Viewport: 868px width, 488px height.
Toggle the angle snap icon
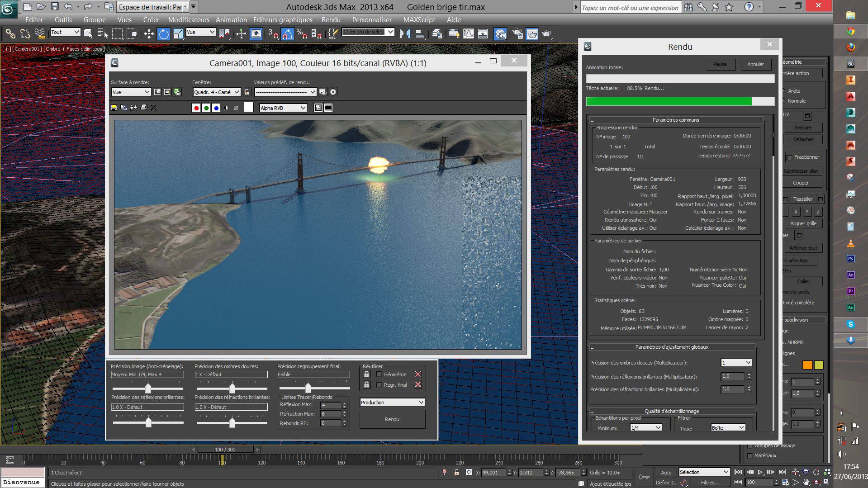coord(287,34)
